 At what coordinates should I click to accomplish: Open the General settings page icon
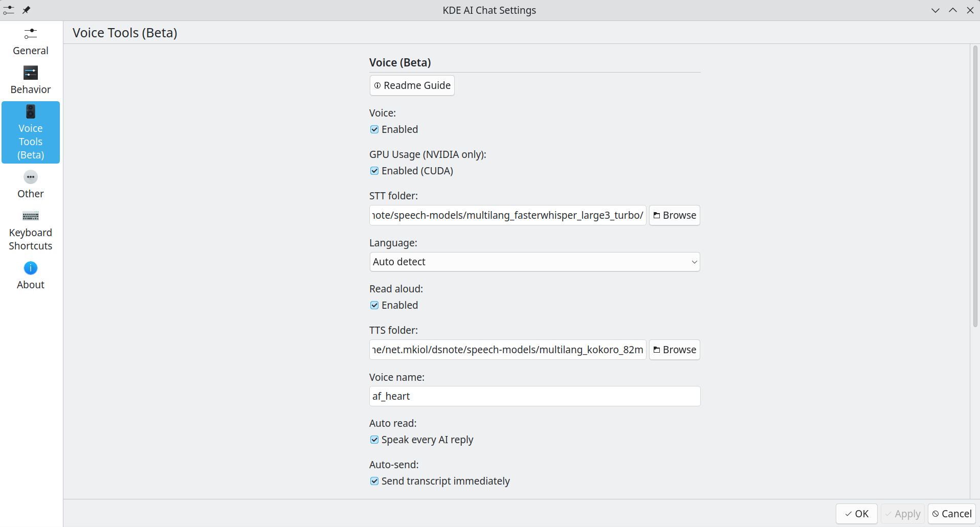pos(31,34)
